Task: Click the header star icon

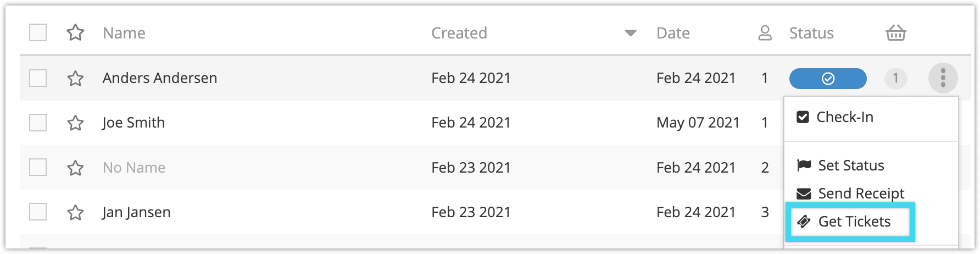Action: click(75, 33)
